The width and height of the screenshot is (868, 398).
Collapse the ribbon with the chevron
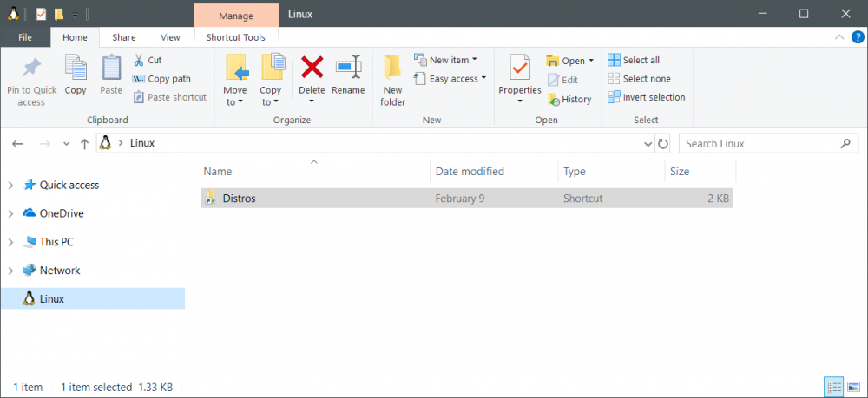[839, 37]
